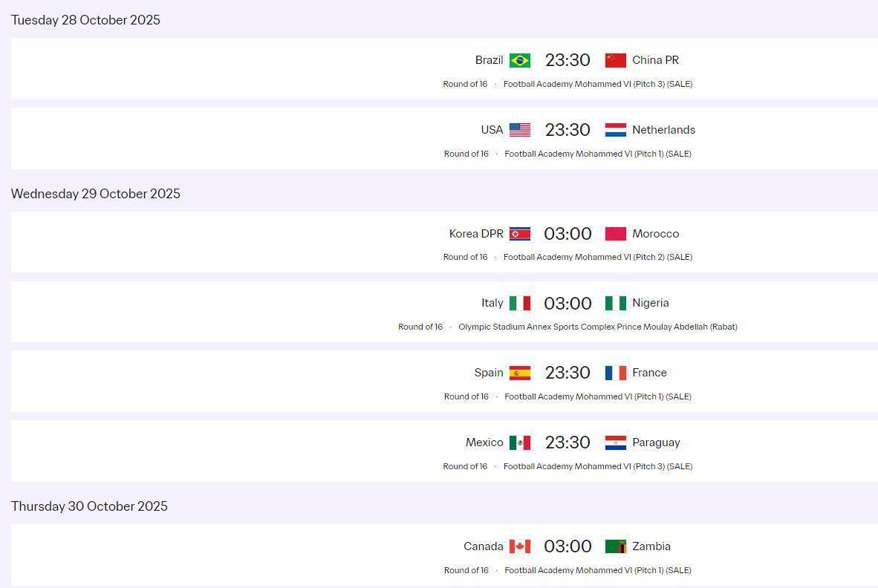
Task: Click the Paraguay flag icon
Action: [x=615, y=442]
